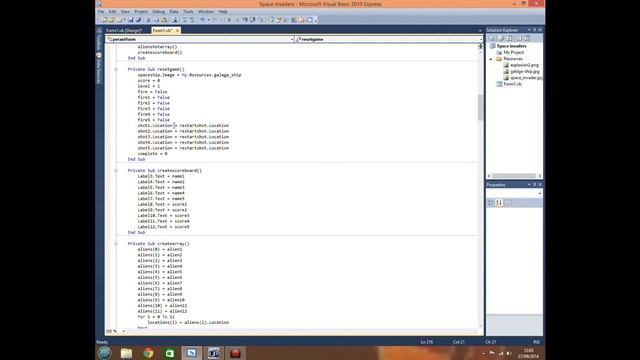
Task: Open the Toolbox side tab
Action: [99, 41]
